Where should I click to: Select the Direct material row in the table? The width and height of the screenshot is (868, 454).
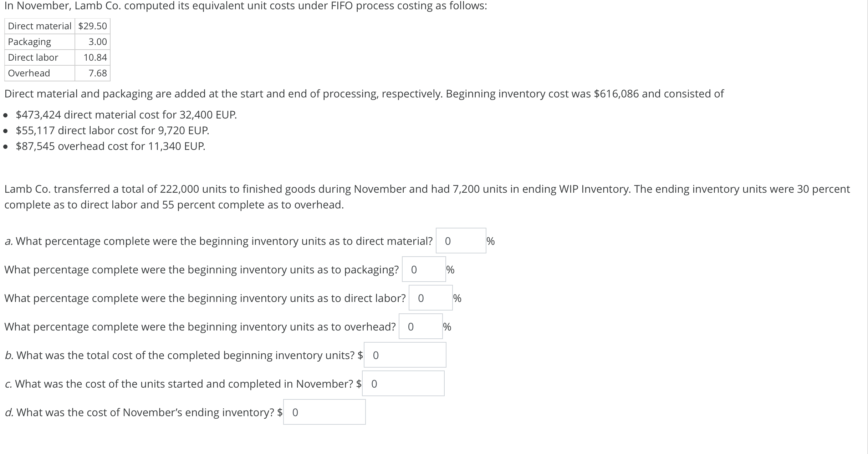point(39,26)
